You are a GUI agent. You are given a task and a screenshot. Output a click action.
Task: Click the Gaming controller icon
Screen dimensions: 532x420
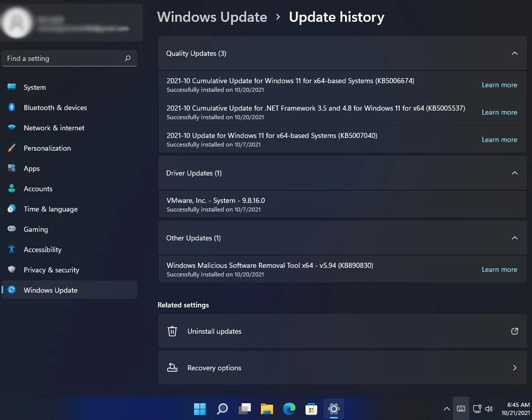coord(12,229)
